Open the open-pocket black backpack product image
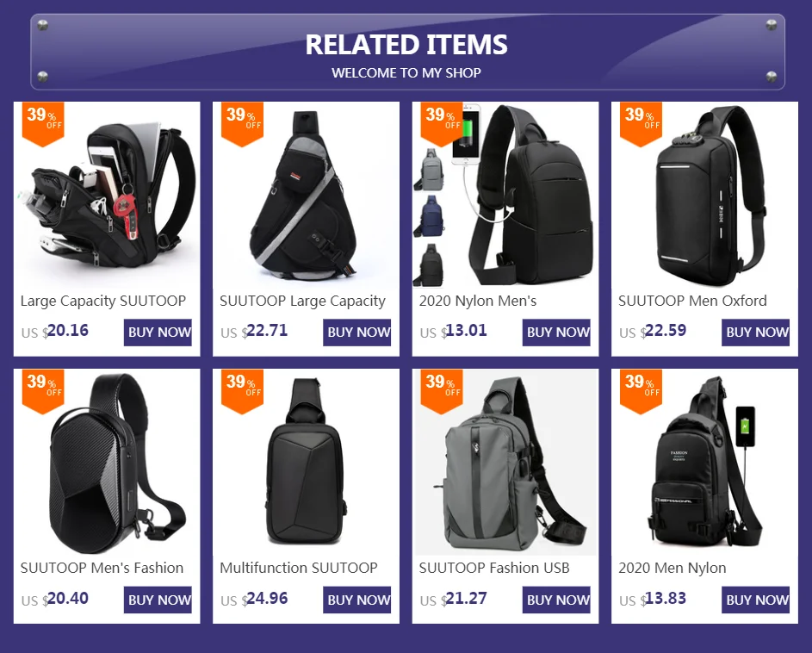812x653 pixels. pyautogui.click(x=107, y=195)
